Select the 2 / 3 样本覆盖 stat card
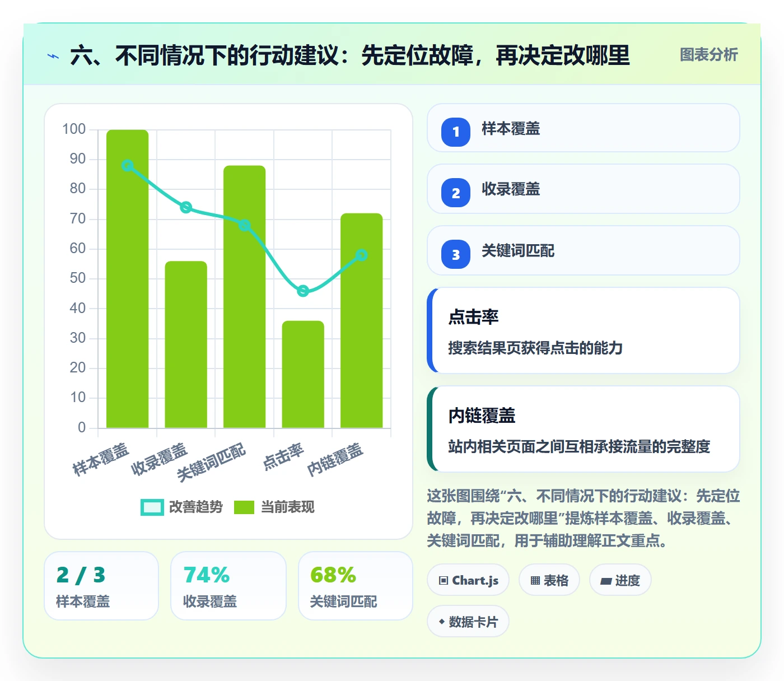This screenshot has height=681, width=784. click(x=101, y=586)
